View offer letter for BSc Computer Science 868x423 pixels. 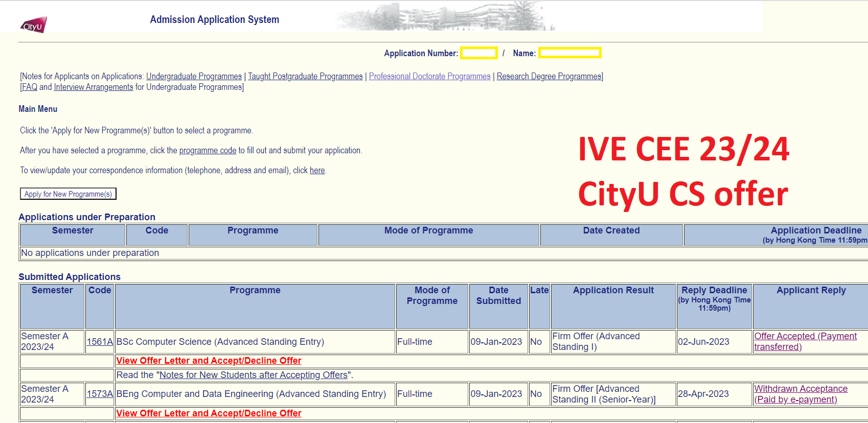(209, 361)
